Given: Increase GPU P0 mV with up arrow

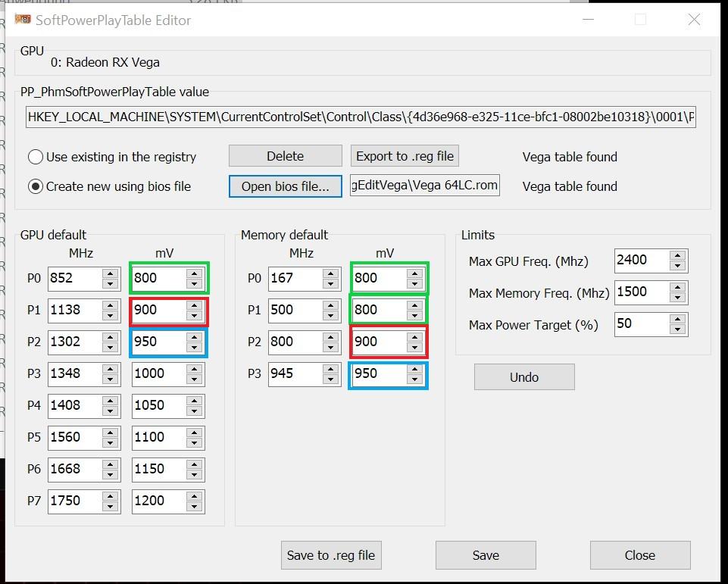Looking at the screenshot, I should pyautogui.click(x=195, y=273).
